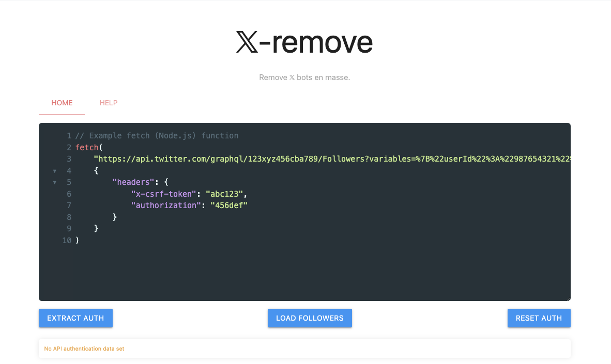This screenshot has height=364, width=611.
Task: Click the "x-csrf-token" key on line 6
Action: (164, 194)
